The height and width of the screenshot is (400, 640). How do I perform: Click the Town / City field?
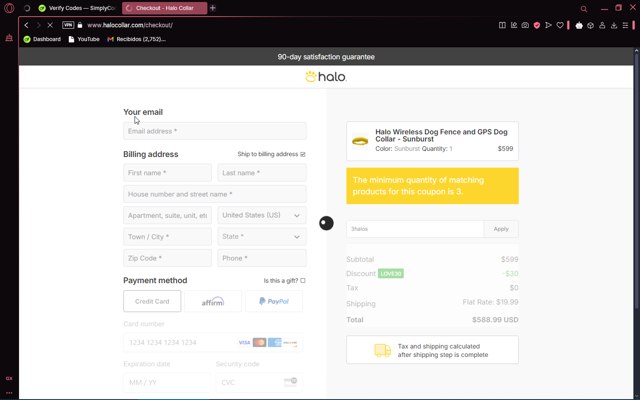pos(167,237)
